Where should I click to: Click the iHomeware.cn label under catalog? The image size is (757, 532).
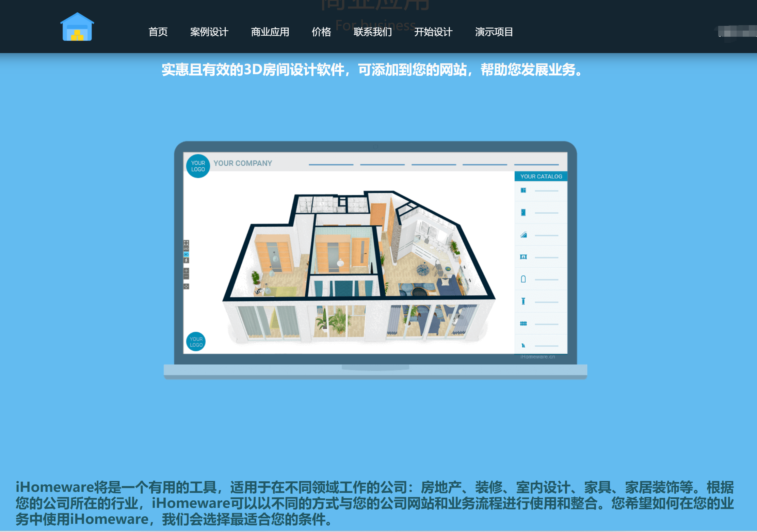538,357
